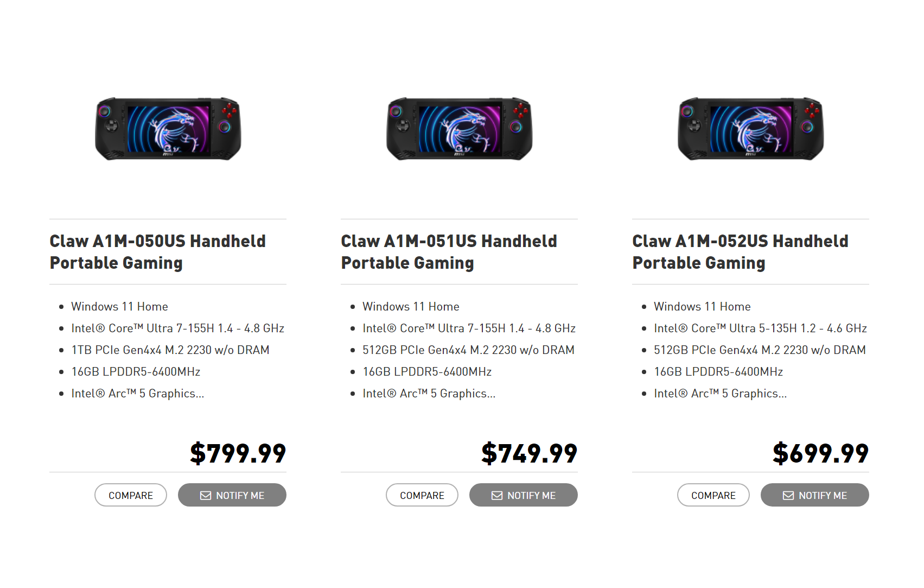Screen dimensions: 924x588
Task: Compare the Claw A1M-052US model
Action: pyautogui.click(x=713, y=495)
